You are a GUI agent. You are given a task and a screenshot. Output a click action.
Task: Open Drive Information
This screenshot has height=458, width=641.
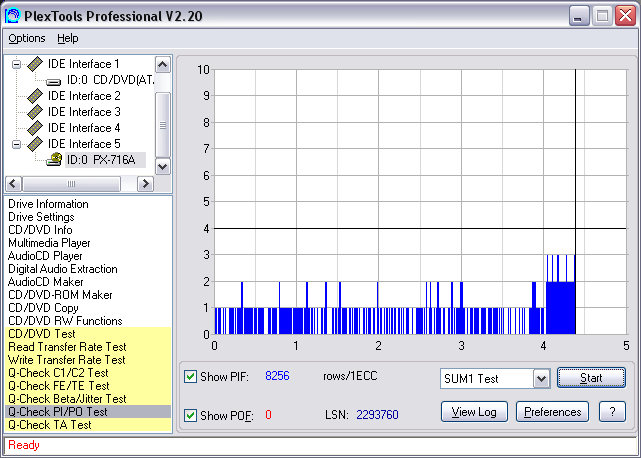[48, 204]
